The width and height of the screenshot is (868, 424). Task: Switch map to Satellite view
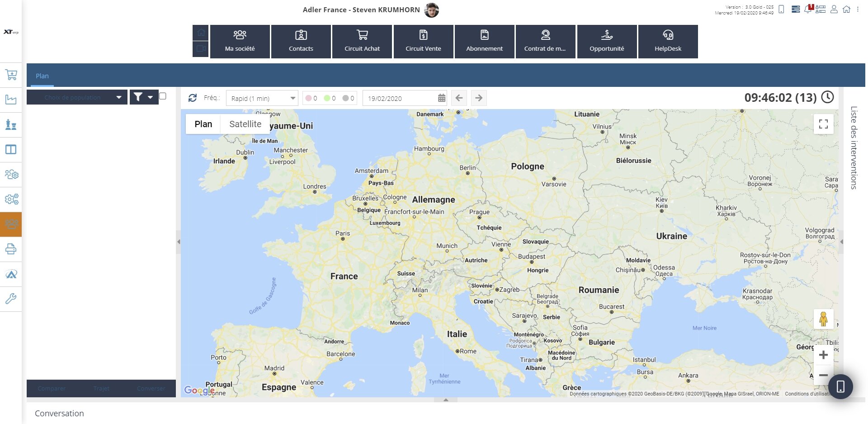(x=245, y=124)
